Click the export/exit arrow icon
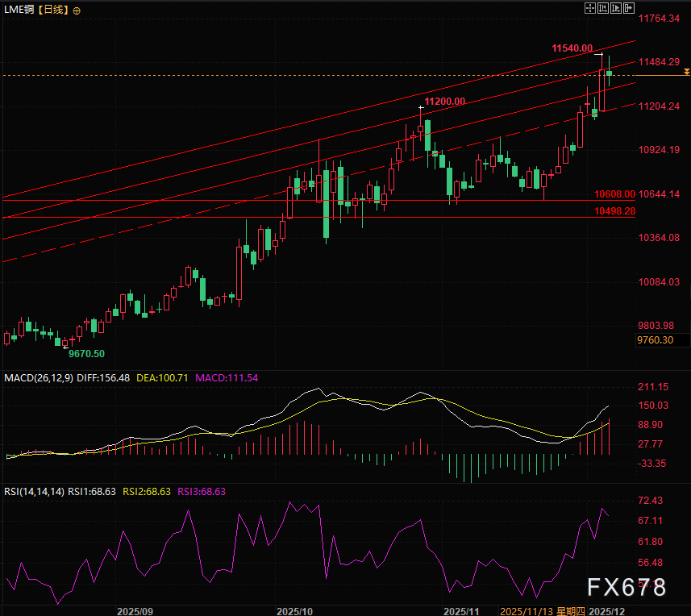The width and height of the screenshot is (691, 616). pyautogui.click(x=628, y=7)
